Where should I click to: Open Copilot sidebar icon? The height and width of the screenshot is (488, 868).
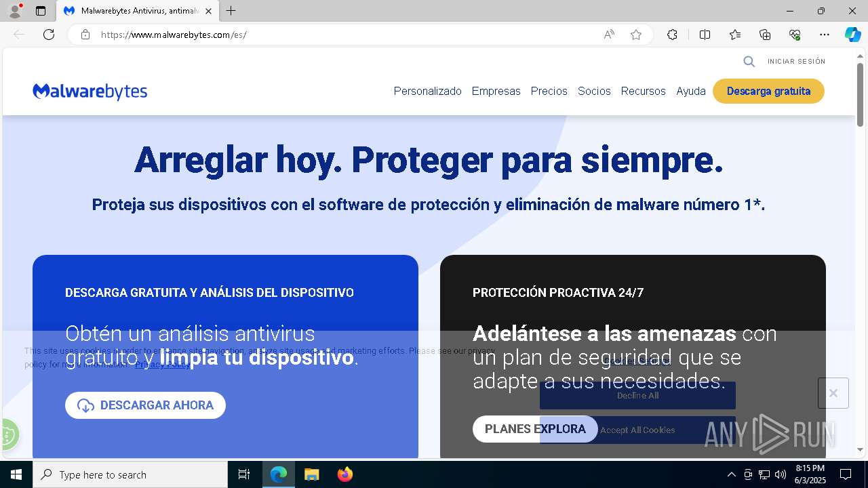click(852, 35)
